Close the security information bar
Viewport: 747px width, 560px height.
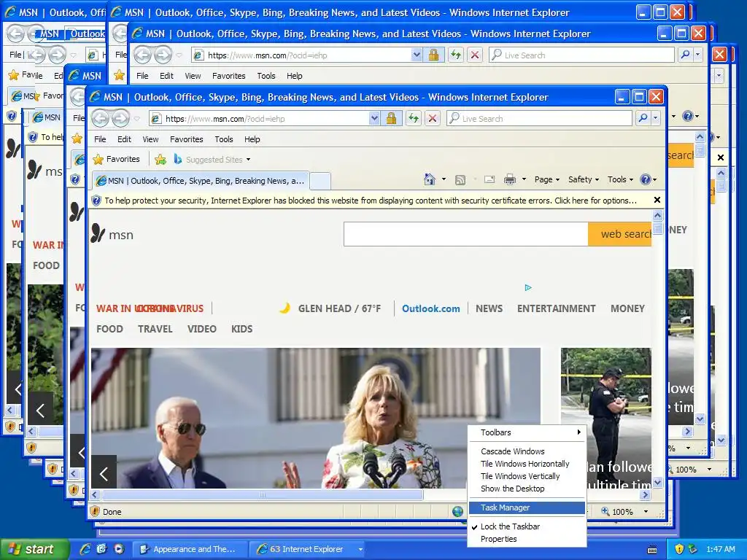657,200
